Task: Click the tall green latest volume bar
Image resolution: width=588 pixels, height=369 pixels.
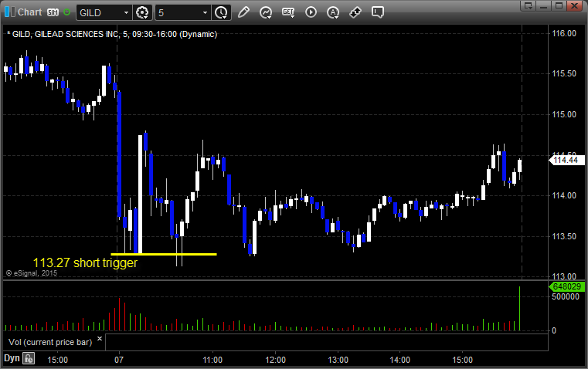Action: click(x=519, y=309)
